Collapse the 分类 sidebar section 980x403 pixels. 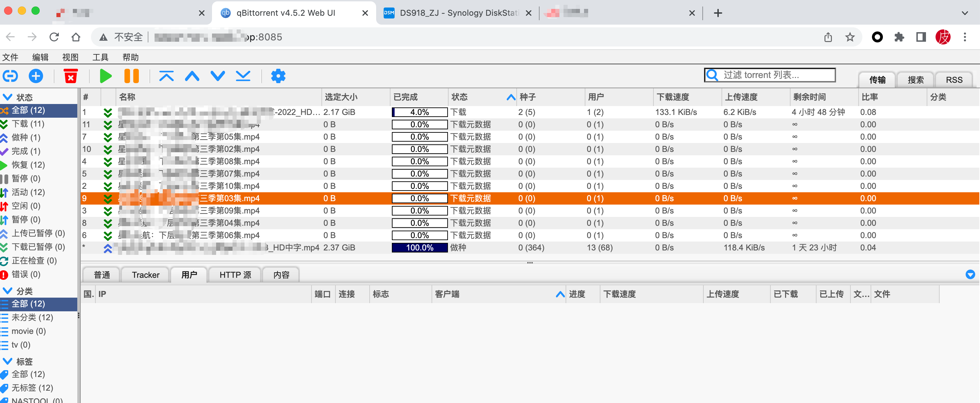click(8, 291)
